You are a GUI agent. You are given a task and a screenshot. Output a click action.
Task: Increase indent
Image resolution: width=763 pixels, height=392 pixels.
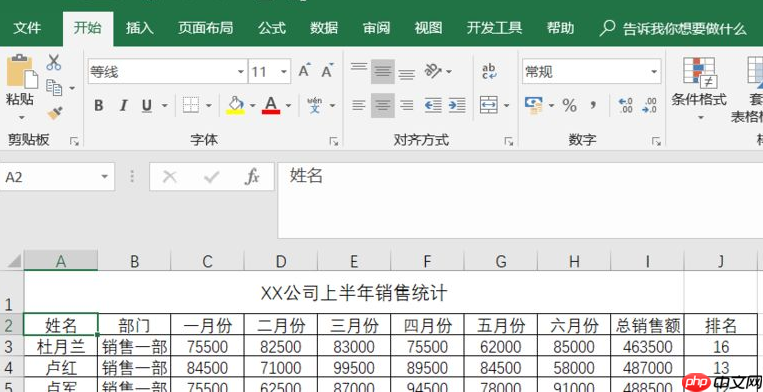coord(457,105)
